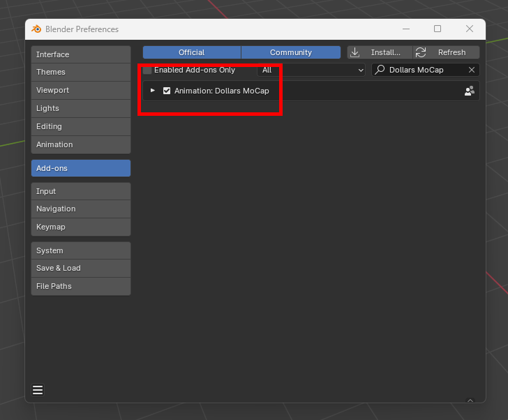Disable the Dollars MoCap add-on checkbox
508x420 pixels.
(167, 91)
